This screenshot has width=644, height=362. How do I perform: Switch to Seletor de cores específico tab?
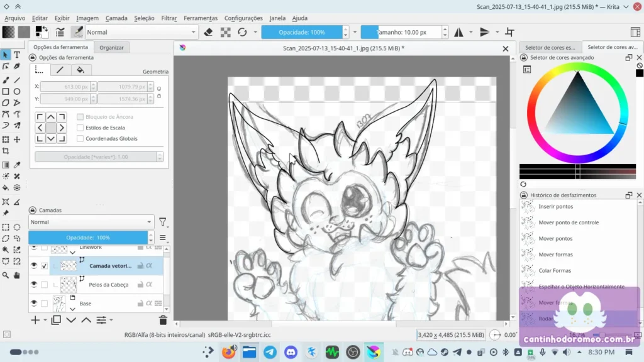[550, 48]
